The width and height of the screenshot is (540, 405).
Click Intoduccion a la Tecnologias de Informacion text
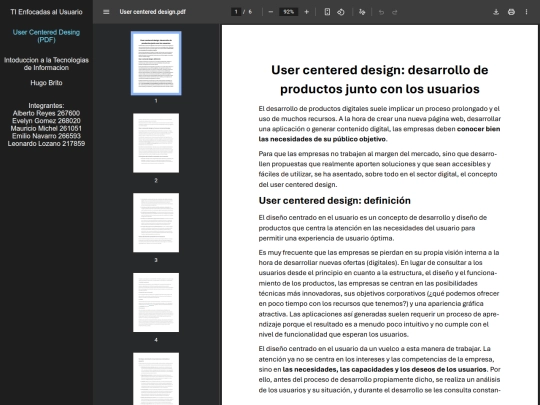(46, 64)
